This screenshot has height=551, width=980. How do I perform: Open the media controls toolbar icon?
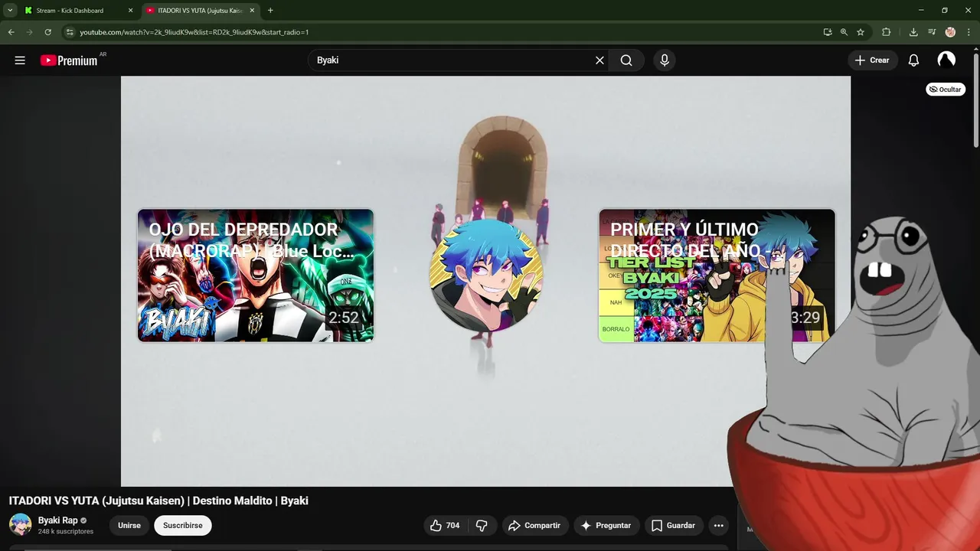click(x=932, y=32)
